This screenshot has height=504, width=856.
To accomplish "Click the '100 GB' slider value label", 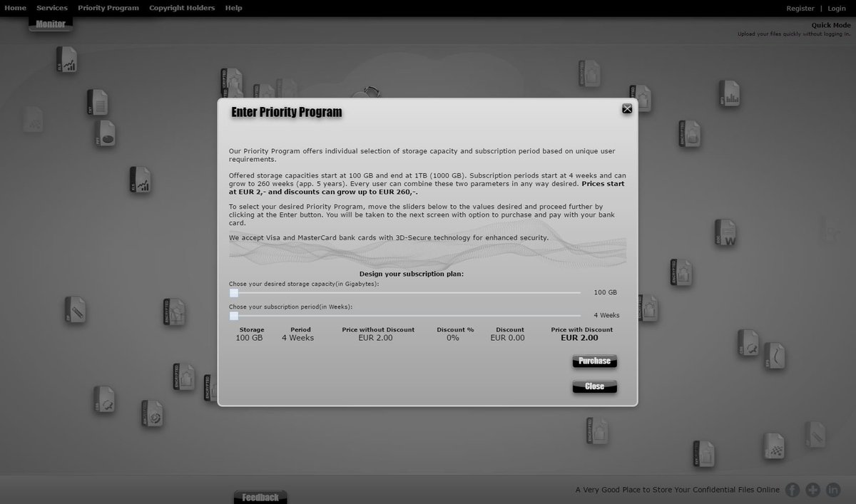I will 606,292.
